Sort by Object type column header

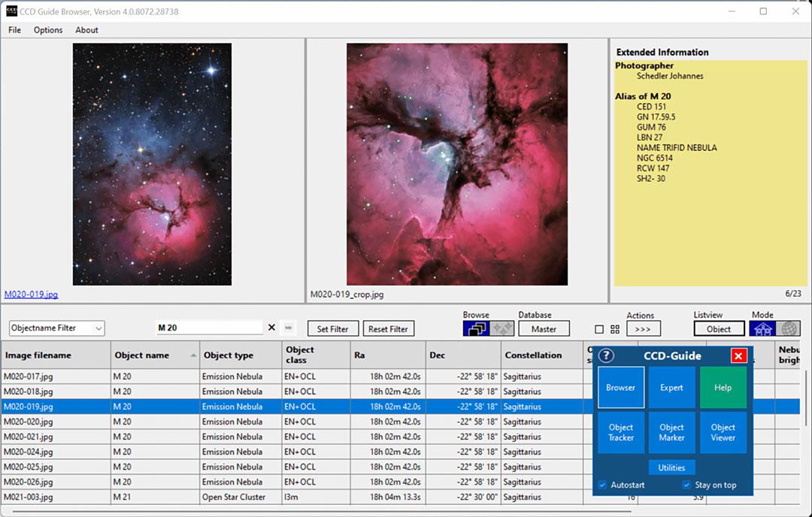tap(241, 355)
